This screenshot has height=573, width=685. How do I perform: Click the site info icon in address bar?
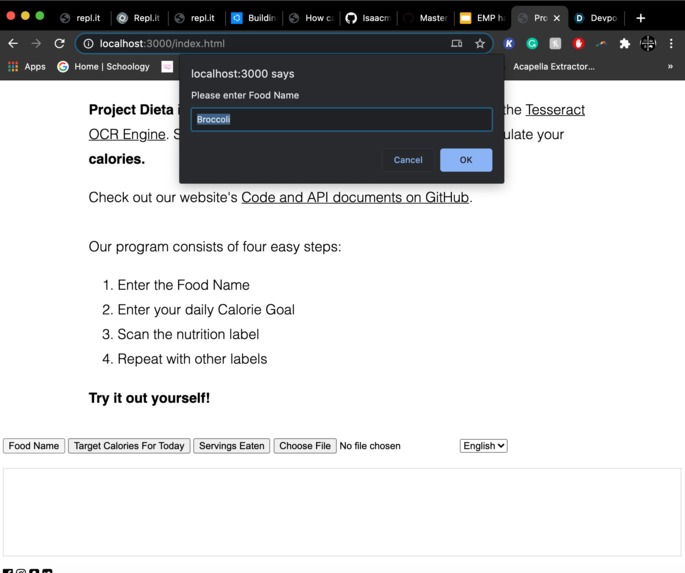click(88, 44)
